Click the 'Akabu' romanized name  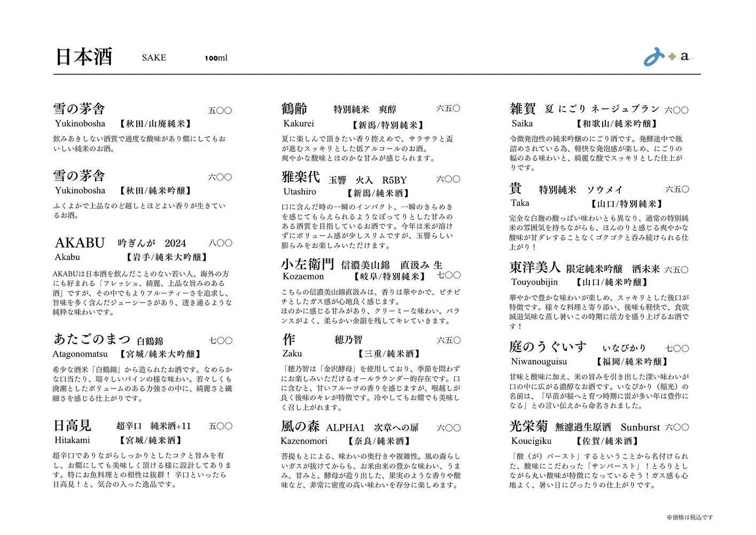tap(67, 257)
